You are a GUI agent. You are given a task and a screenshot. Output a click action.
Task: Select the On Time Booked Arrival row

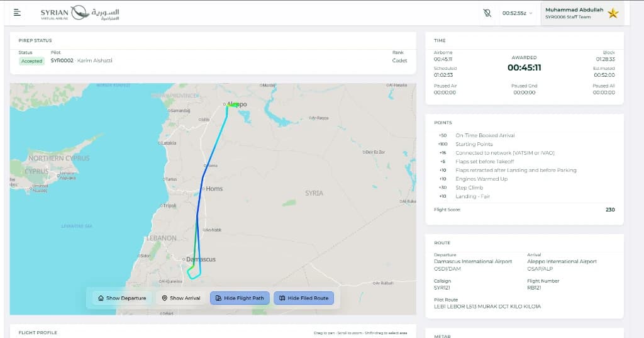point(524,135)
